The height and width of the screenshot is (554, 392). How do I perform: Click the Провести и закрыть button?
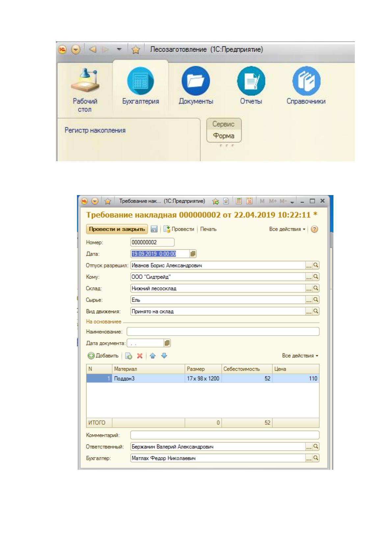tap(117, 229)
